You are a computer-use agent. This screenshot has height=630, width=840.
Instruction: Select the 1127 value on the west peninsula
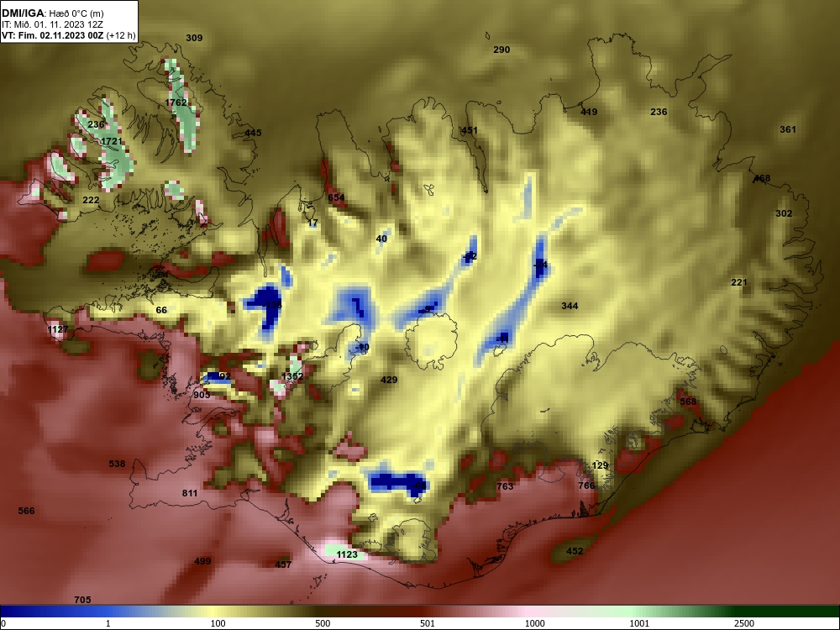(58, 329)
